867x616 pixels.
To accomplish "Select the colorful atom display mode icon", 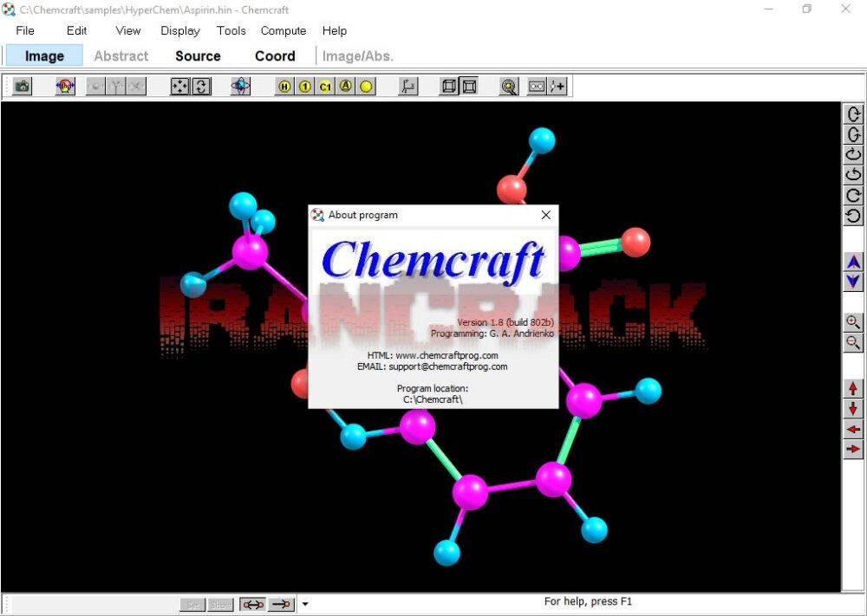I will pyautogui.click(x=240, y=87).
